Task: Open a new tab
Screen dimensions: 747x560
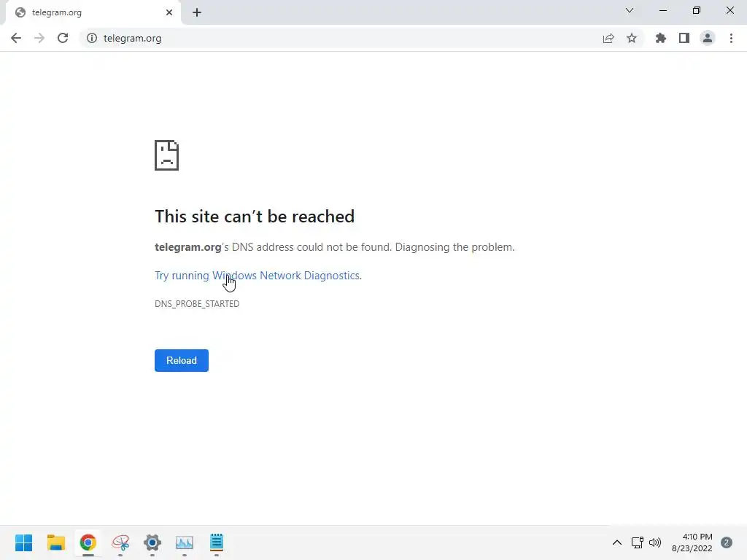Action: pyautogui.click(x=197, y=12)
